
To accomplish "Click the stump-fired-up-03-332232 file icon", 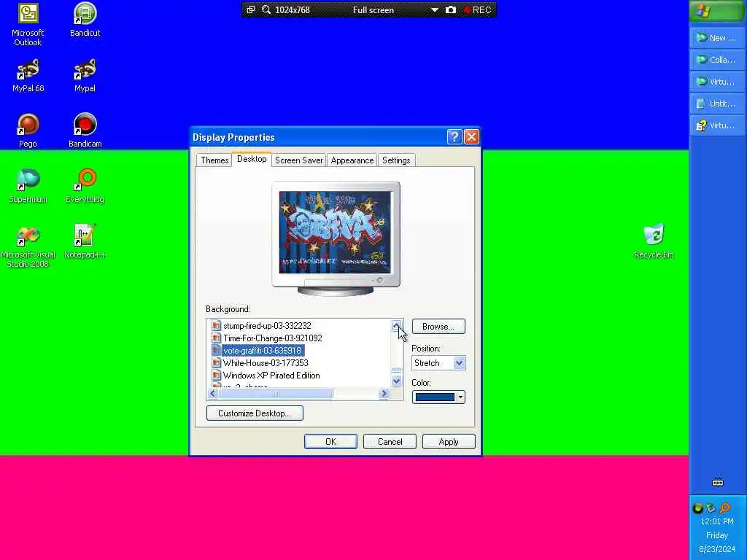I will pos(216,326).
